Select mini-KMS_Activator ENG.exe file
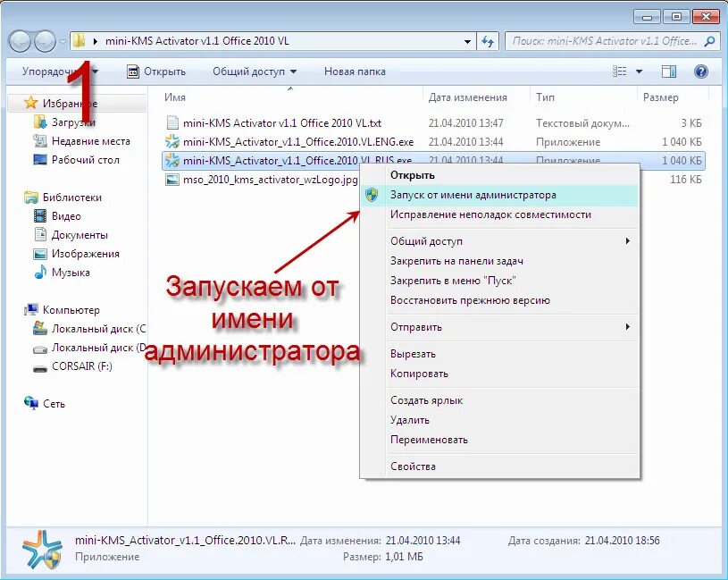Viewport: 728px width, 580px height. 298,141
